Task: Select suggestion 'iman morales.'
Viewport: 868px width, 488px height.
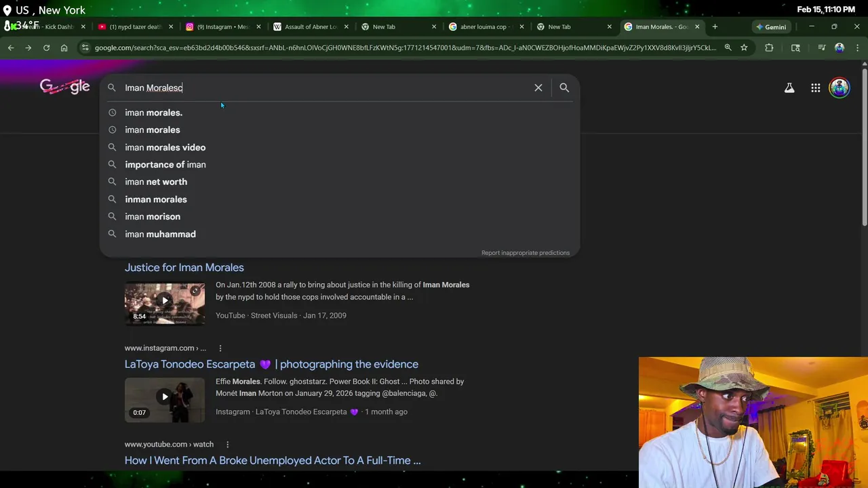Action: (x=339, y=113)
